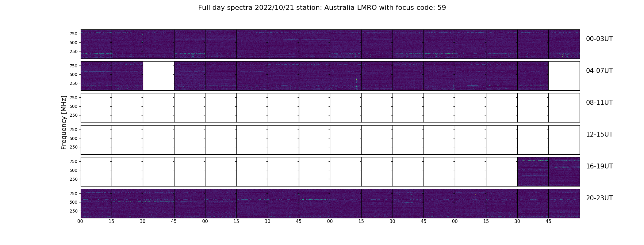The image size is (644, 245).
Task: Select the 750 tick of the 04-07UT row
Action: coord(74,66)
